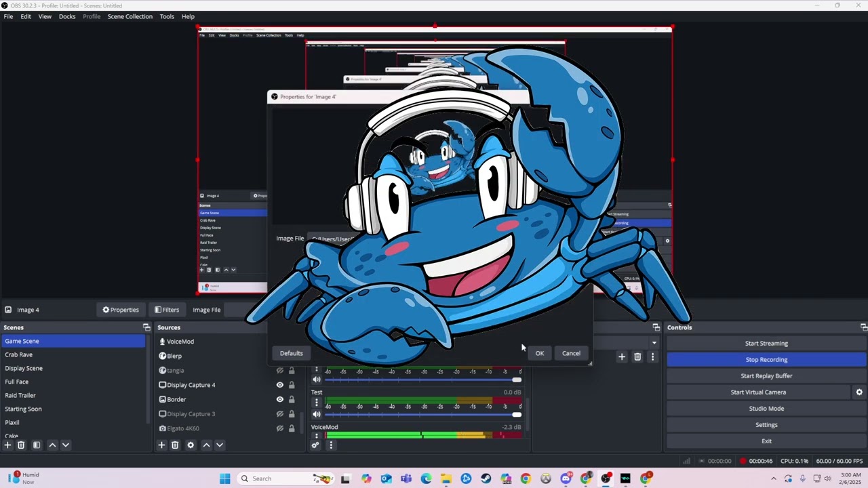The image size is (868, 488).
Task: Show hidden system tray icons chevron
Action: pyautogui.click(x=773, y=479)
